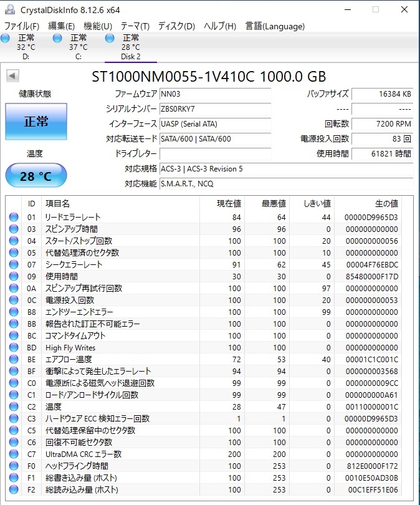Click raw value 0010E50AD30B
420x505 pixels.
[371, 478]
